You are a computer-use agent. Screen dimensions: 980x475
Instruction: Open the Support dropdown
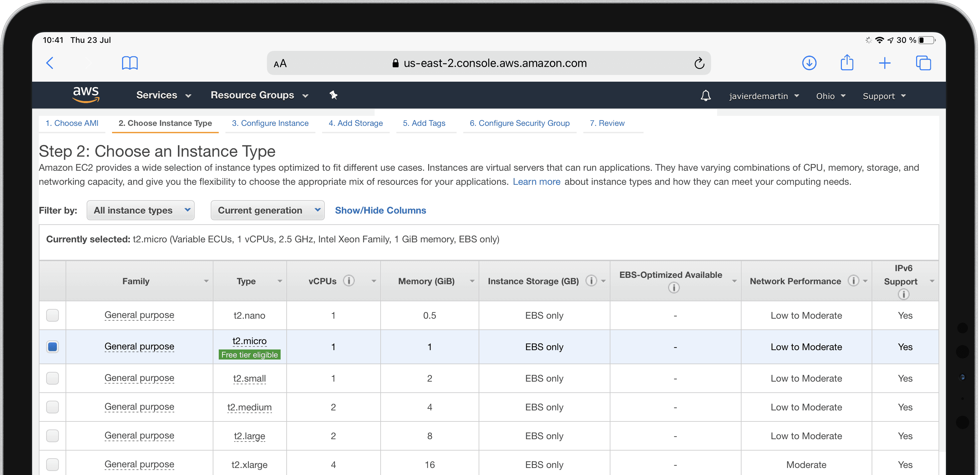884,96
